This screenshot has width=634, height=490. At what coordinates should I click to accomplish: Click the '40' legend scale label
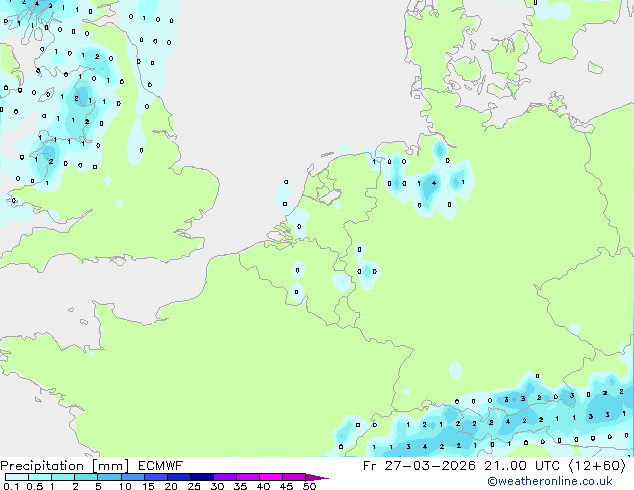coord(263,486)
